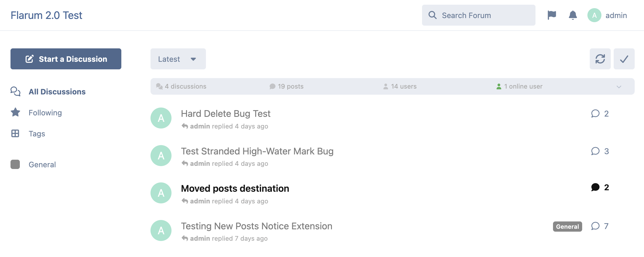Open Test Stranded High-Water Mark Bug discussion
Image resolution: width=644 pixels, height=257 pixels.
257,151
